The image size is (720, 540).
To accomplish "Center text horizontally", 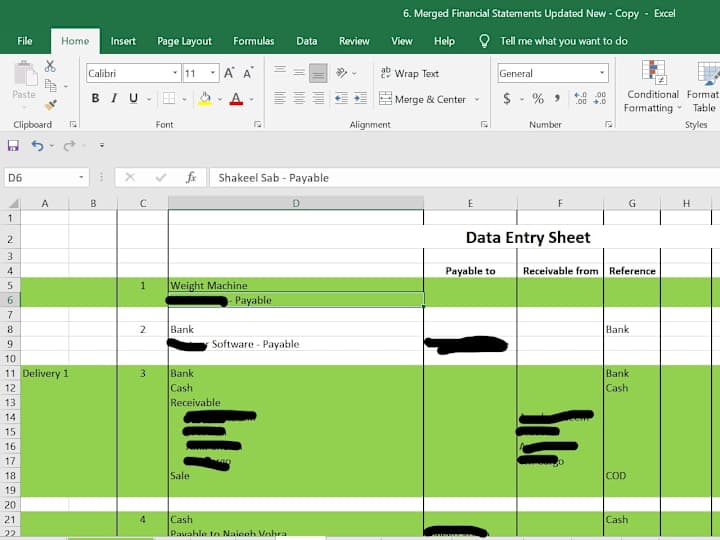I will pyautogui.click(x=299, y=98).
